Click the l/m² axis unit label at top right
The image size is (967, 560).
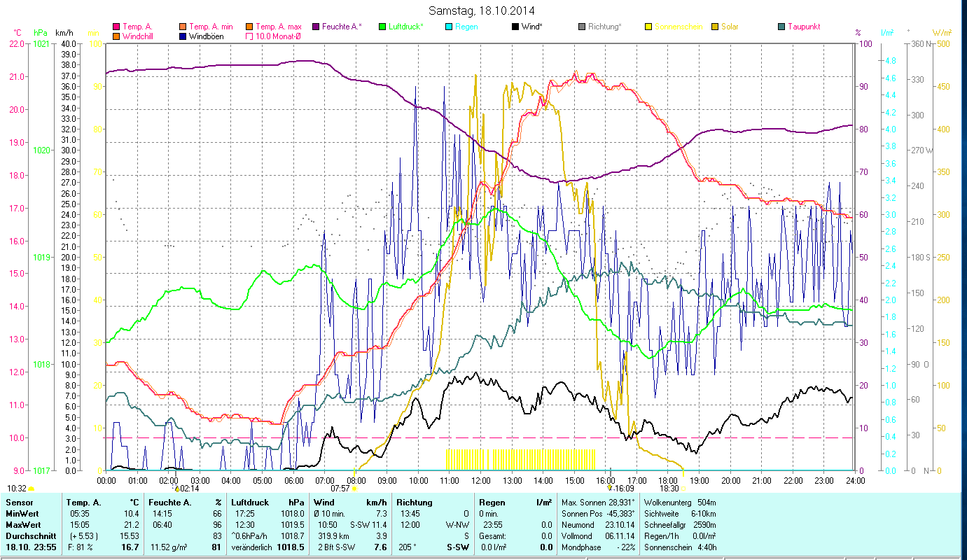click(x=886, y=33)
